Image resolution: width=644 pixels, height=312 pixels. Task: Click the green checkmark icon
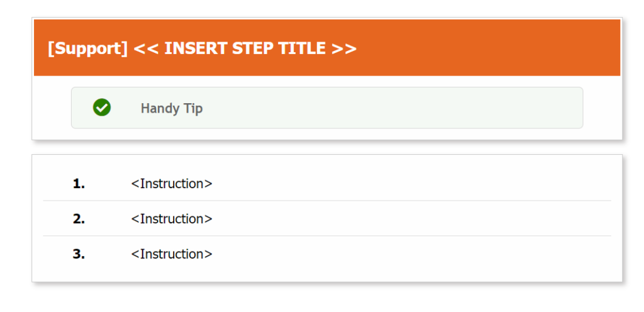pyautogui.click(x=102, y=108)
